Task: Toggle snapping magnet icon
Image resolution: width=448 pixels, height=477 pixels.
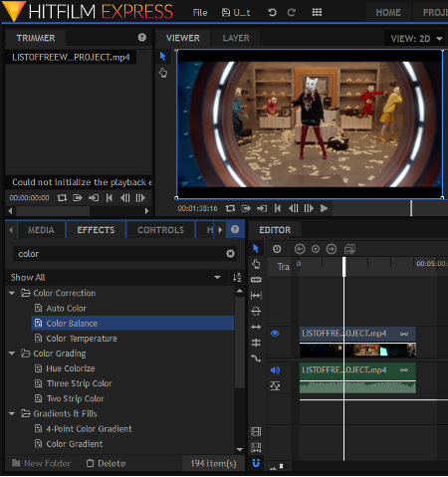Action: point(256,463)
